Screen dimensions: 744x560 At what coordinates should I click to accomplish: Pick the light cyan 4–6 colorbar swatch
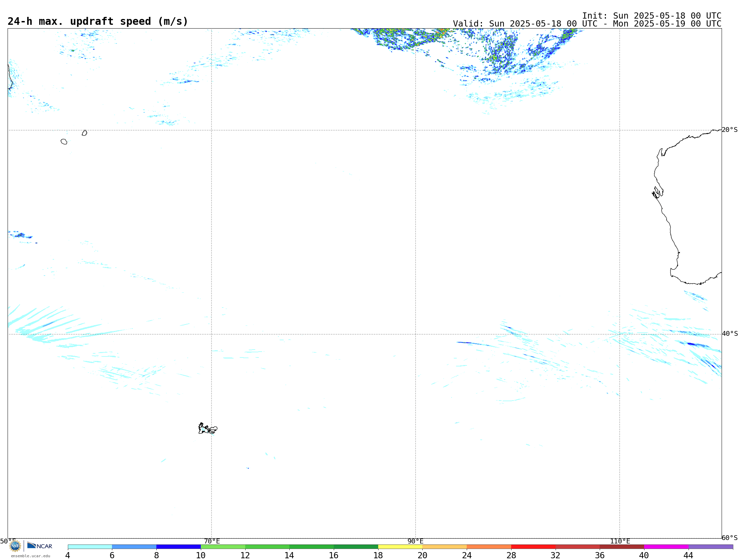coord(90,547)
